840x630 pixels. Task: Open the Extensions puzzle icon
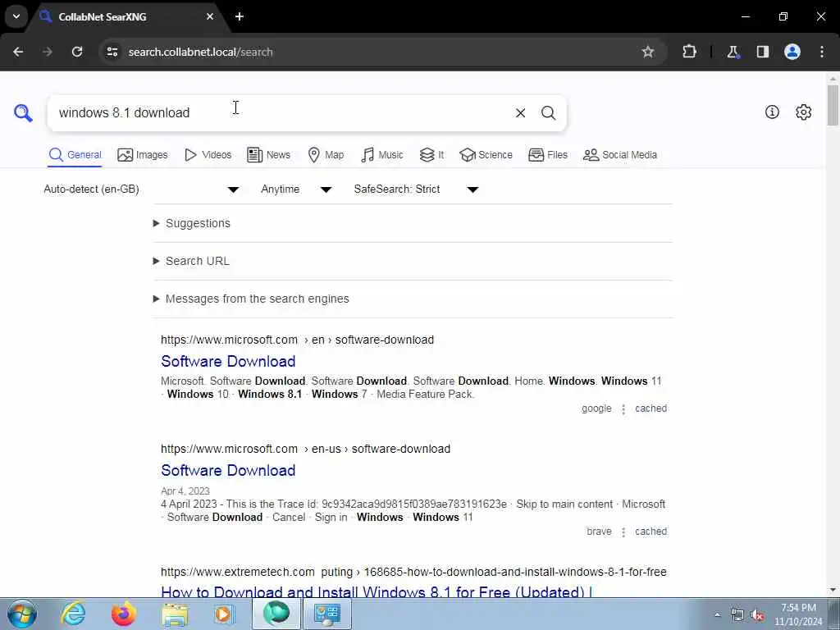(x=689, y=52)
